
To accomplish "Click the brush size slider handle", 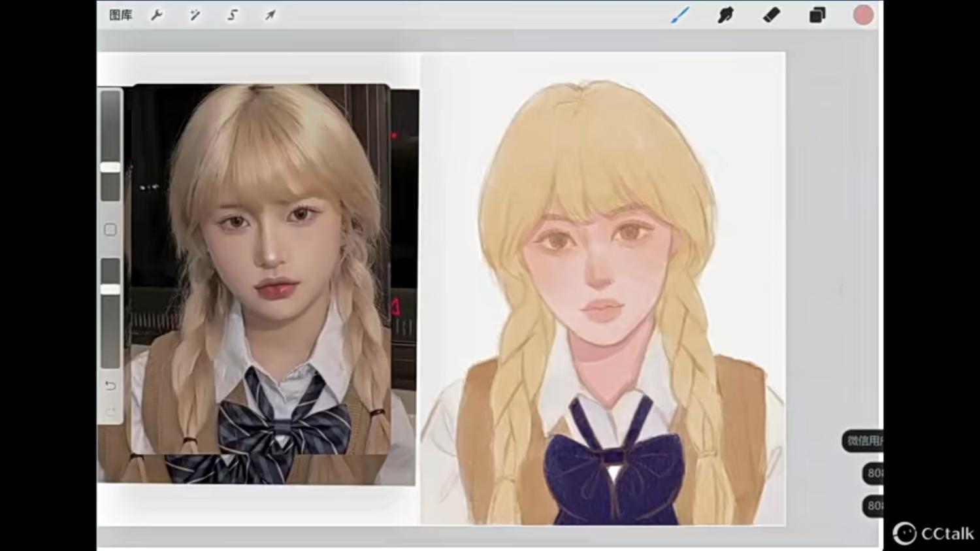I will pyautogui.click(x=110, y=167).
